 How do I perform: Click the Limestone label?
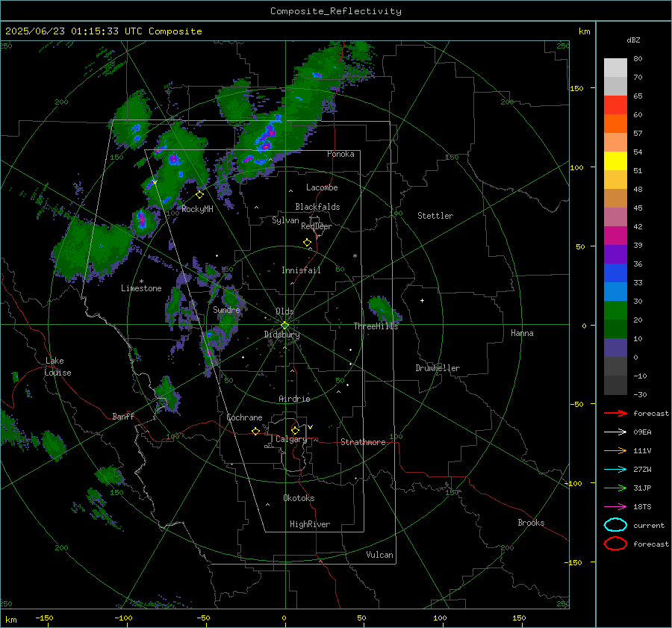[141, 288]
